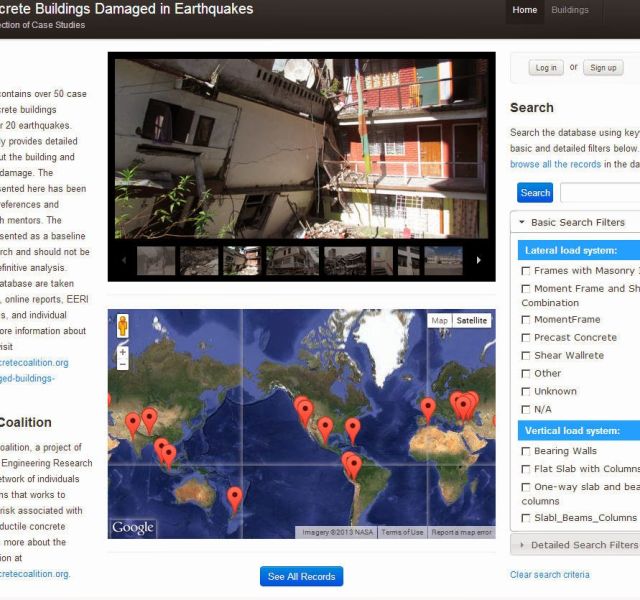Open the map Terms of Use link
This screenshot has height=600, width=640.
[402, 532]
